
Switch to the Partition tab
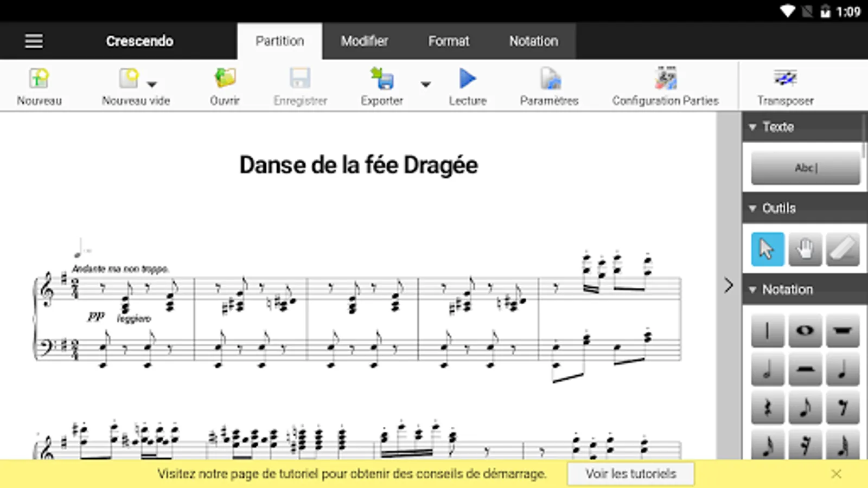(x=280, y=41)
